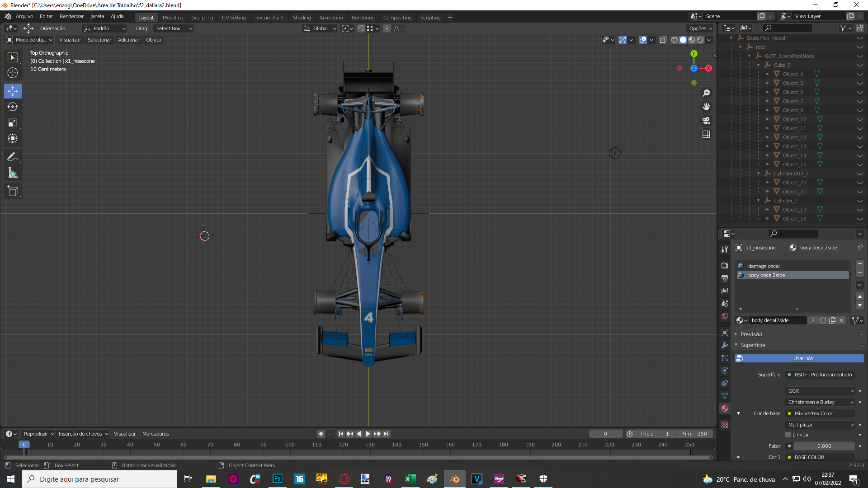Open the Active Tool settings tab
Image resolution: width=868 pixels, height=488 pixels.
pyautogui.click(x=725, y=249)
